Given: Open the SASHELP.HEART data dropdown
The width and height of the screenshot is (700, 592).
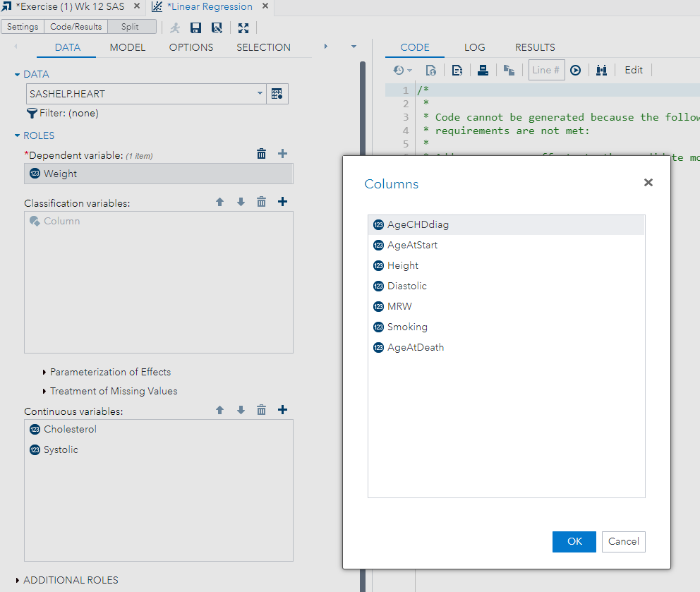Looking at the screenshot, I should [260, 94].
